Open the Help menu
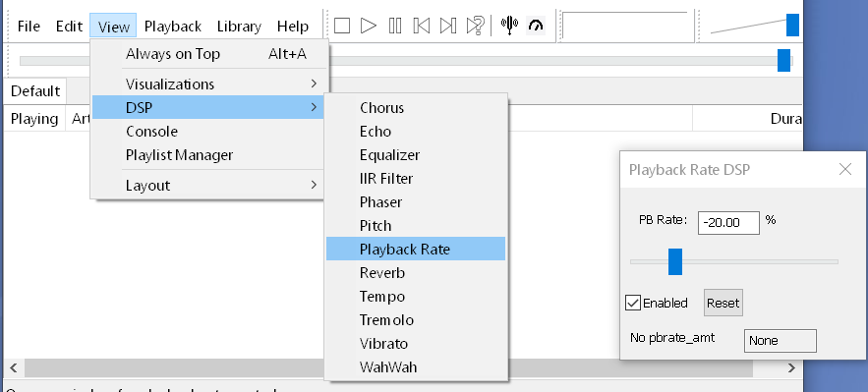Screen dimensions: 868x392 [x=293, y=26]
